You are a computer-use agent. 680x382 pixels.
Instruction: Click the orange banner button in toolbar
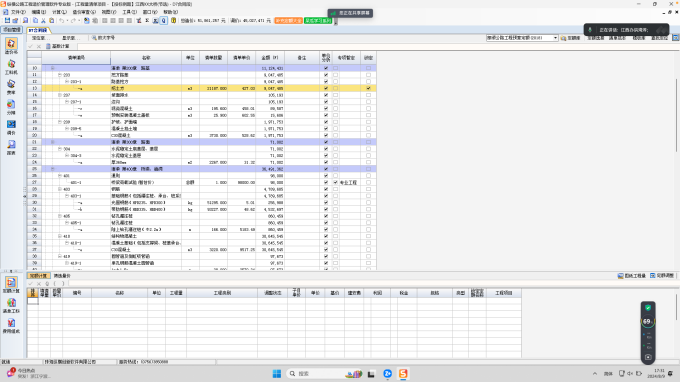pos(288,20)
